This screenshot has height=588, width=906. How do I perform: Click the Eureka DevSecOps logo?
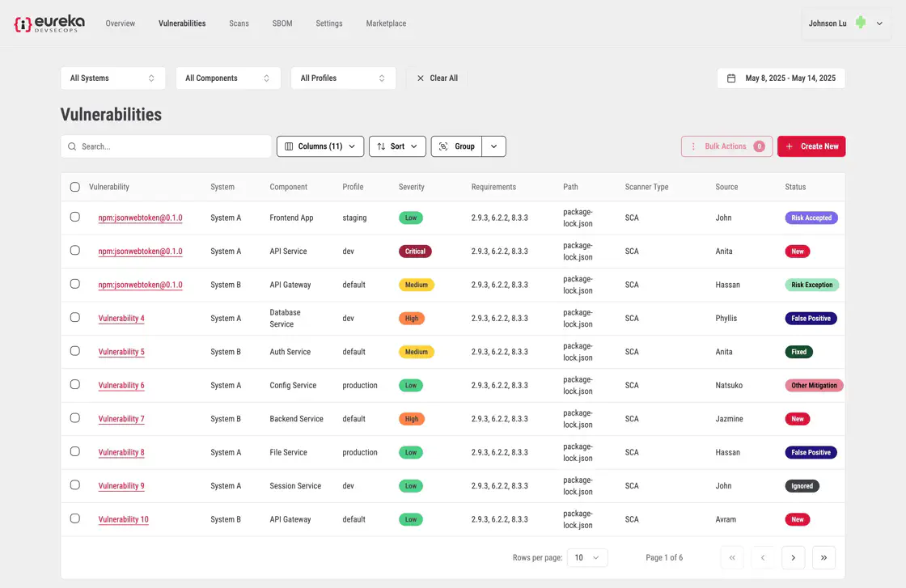(49, 23)
